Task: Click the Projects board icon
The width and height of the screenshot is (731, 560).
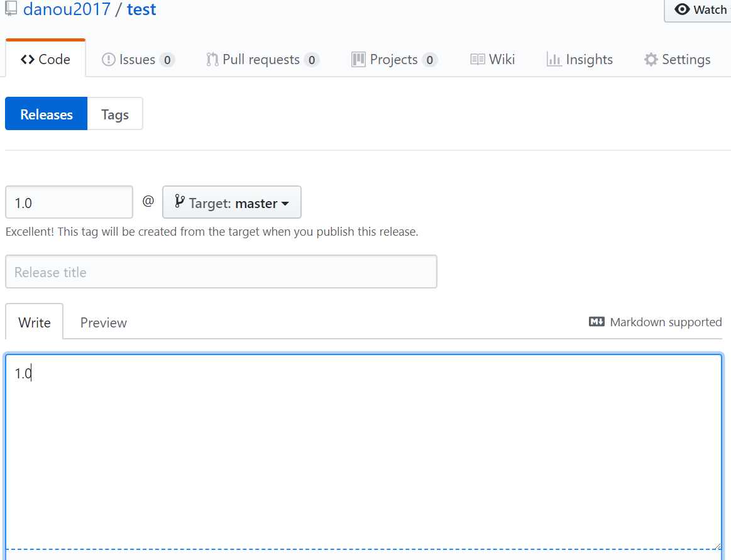Action: click(x=358, y=59)
